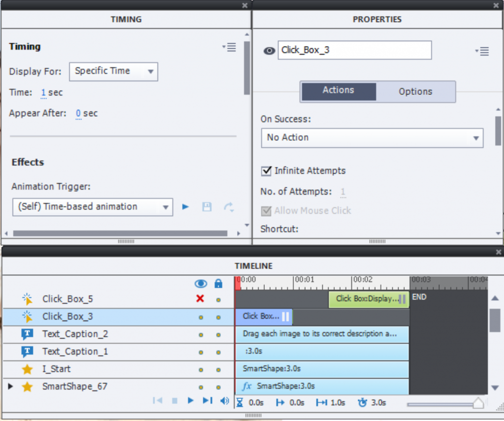Expand the SmartShape_67 group
This screenshot has height=421, width=504.
[10, 387]
